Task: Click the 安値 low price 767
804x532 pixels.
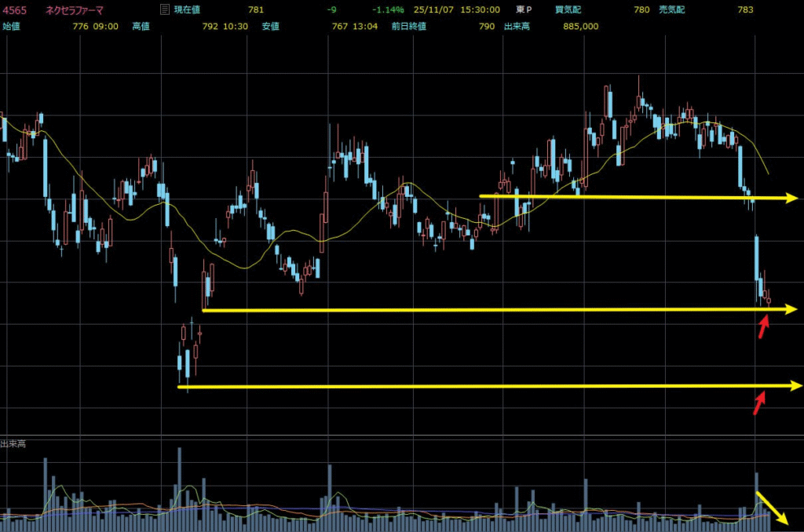Action: 339,26
